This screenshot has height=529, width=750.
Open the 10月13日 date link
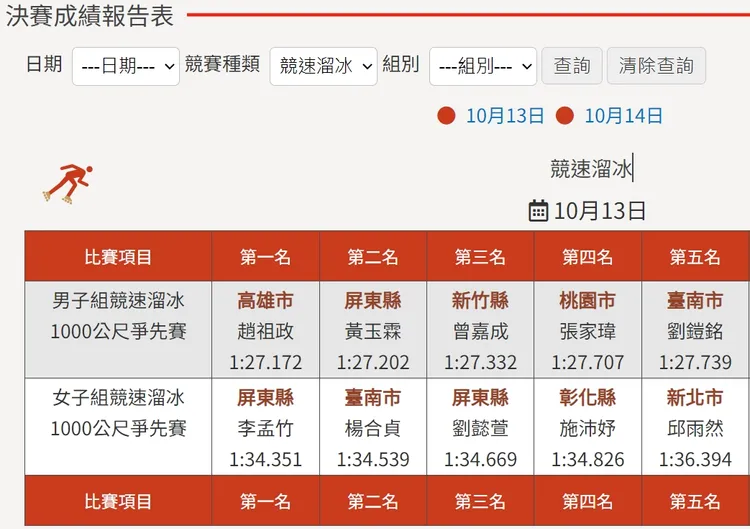point(505,116)
